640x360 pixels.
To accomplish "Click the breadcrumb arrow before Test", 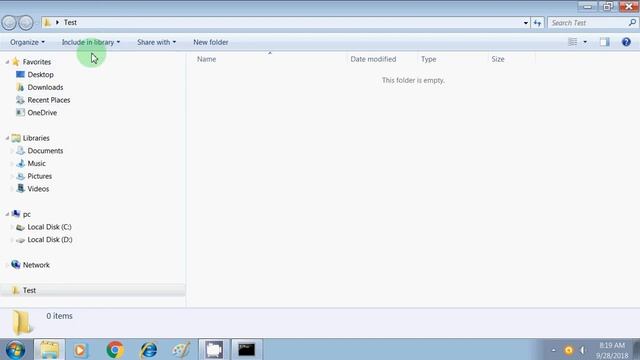I will pos(57,22).
